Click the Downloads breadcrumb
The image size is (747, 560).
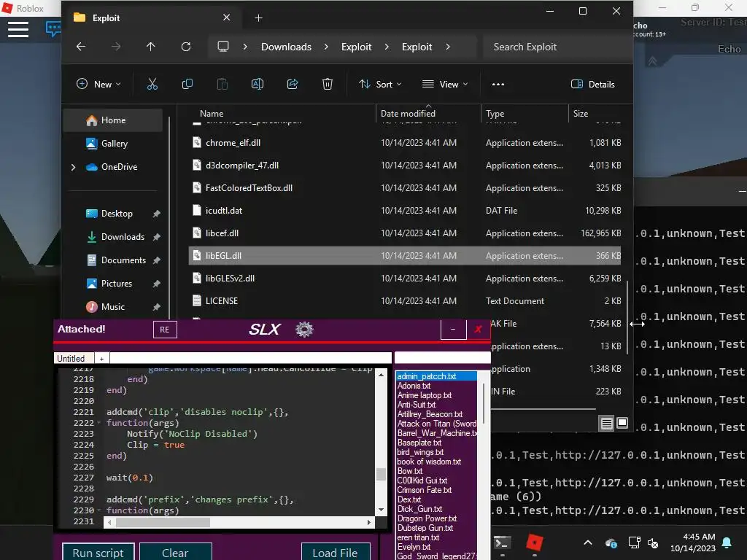click(286, 47)
